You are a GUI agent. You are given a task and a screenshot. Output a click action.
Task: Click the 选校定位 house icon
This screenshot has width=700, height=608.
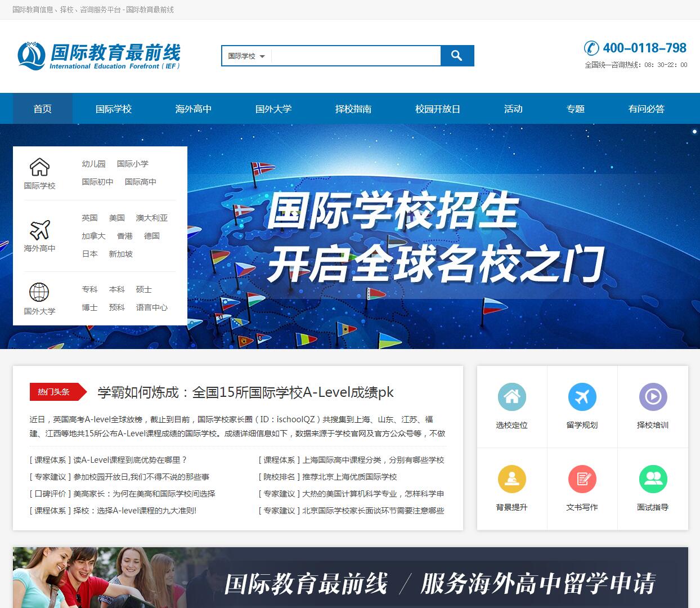coord(512,397)
